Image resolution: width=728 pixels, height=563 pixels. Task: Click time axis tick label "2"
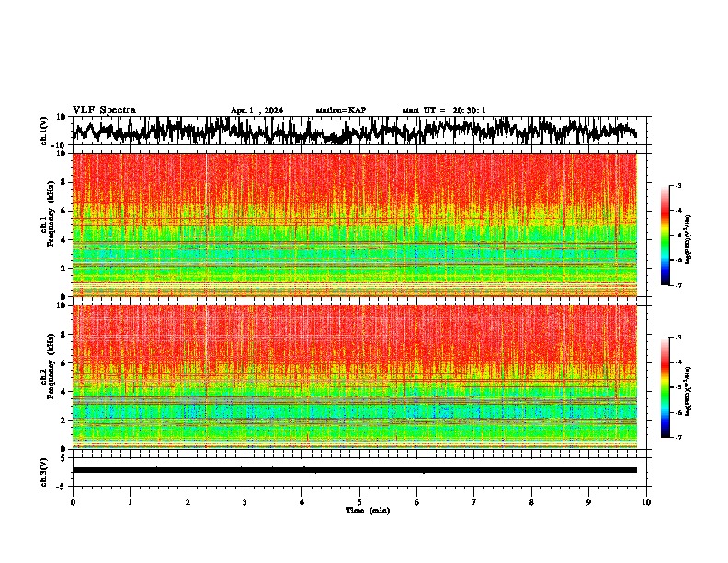[x=188, y=502]
